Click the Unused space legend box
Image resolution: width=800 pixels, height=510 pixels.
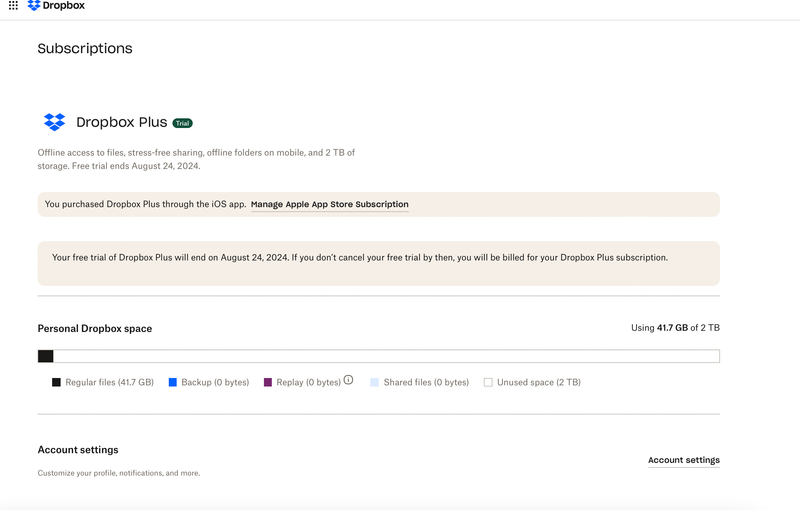[488, 382]
